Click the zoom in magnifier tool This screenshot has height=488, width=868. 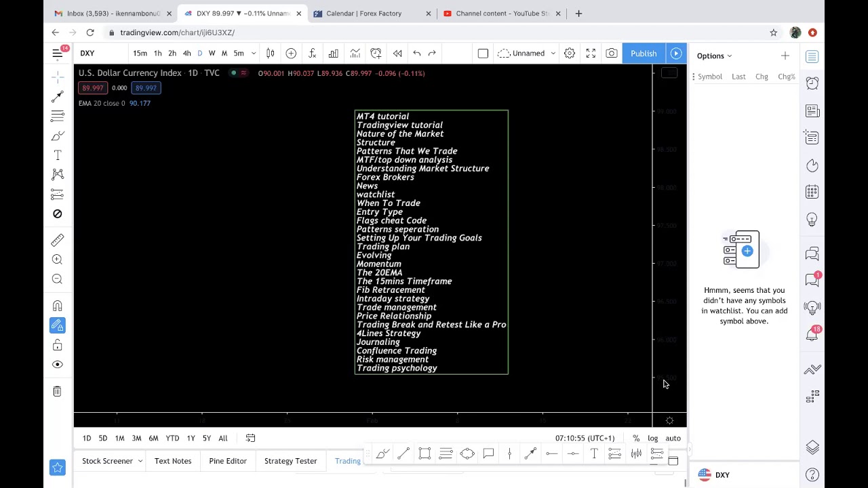(x=58, y=260)
